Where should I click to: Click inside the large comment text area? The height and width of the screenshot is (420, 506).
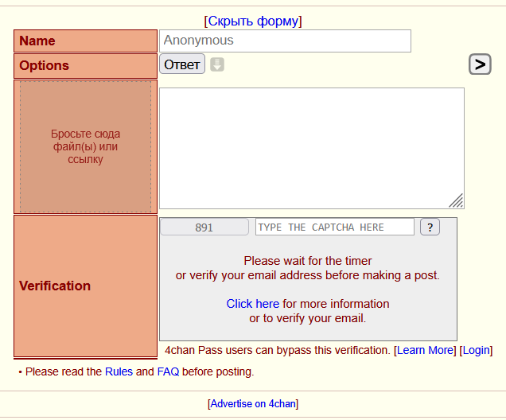point(311,148)
